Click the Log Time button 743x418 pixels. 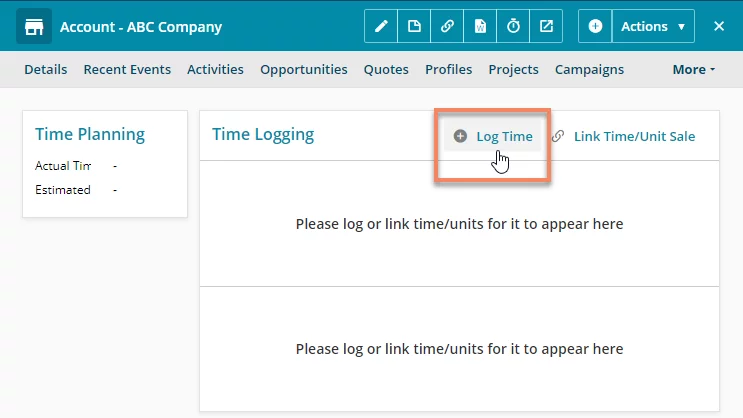[x=493, y=136]
